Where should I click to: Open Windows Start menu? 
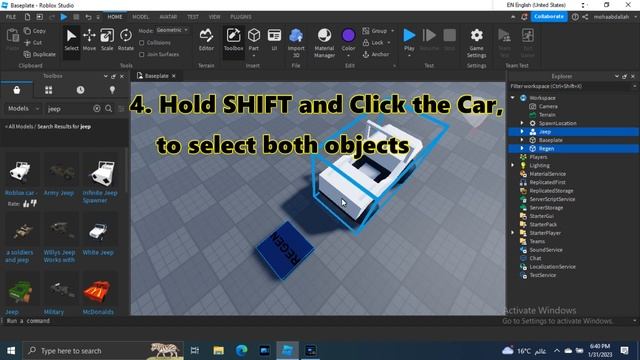point(11,351)
